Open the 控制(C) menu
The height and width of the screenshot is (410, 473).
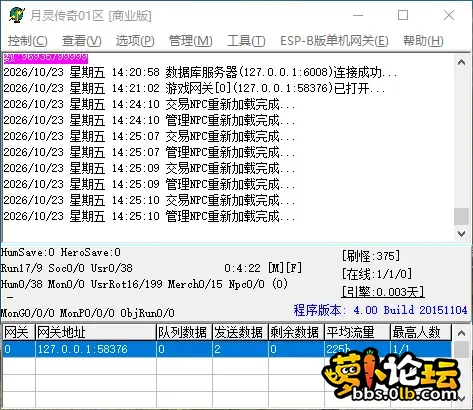28,41
